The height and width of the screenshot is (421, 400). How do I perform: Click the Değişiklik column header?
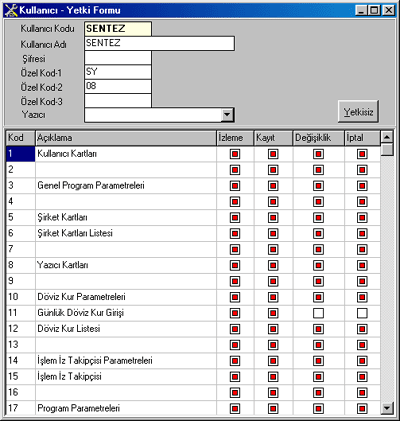click(318, 138)
